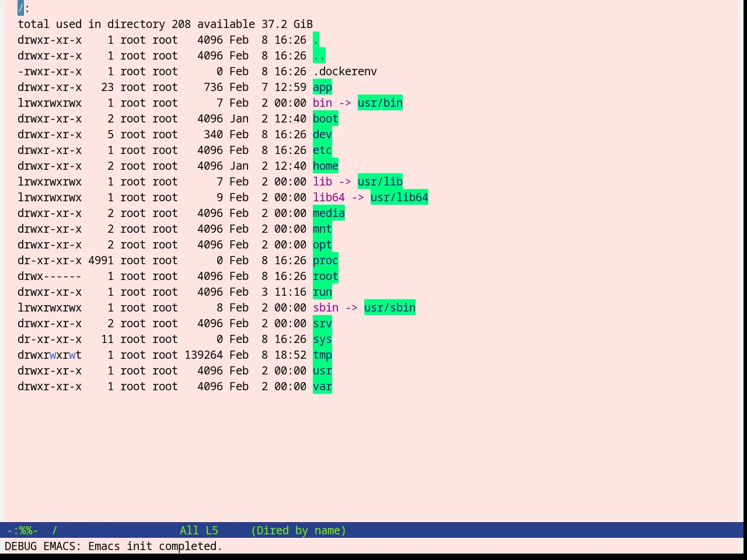Click 'total used in directory 208' line
Viewport: 747px width, 560px height.
point(104,24)
